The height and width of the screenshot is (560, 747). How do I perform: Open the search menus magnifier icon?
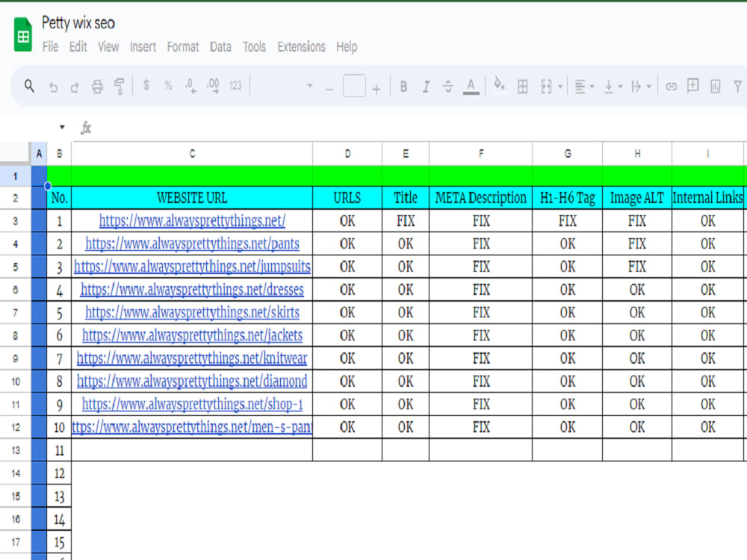(x=29, y=86)
